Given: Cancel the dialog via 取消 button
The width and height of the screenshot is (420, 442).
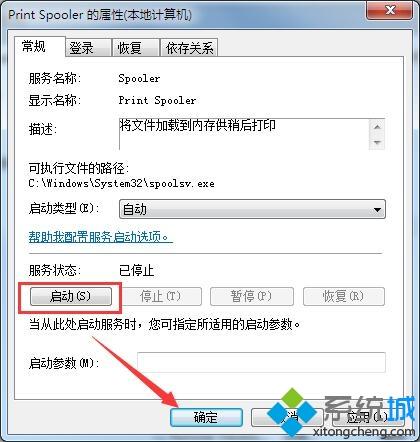Looking at the screenshot, I should click(287, 417).
